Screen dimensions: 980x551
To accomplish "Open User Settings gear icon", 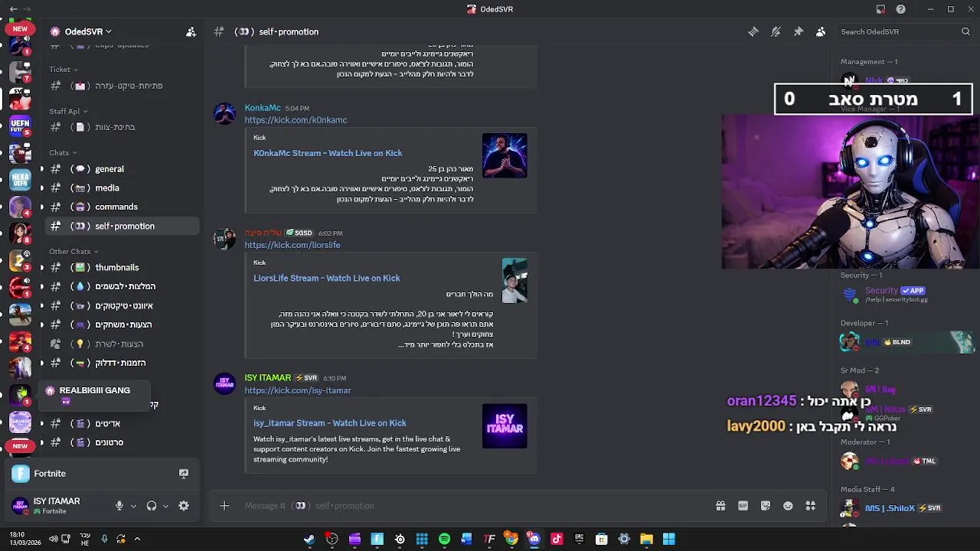I will click(x=184, y=506).
